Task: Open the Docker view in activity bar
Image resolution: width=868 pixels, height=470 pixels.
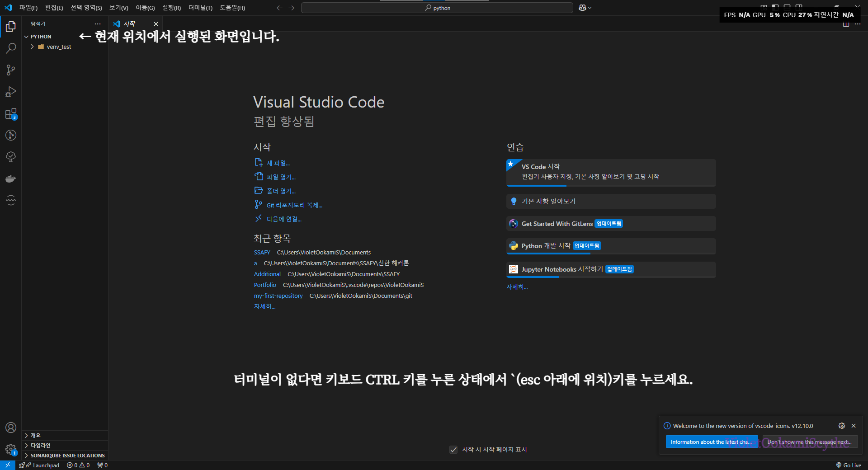Action: coord(11,179)
